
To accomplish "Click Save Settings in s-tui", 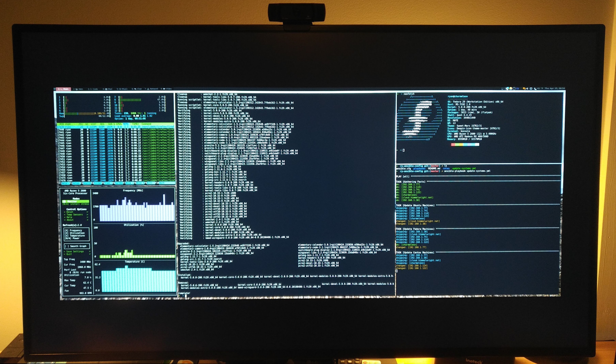I will point(75,251).
